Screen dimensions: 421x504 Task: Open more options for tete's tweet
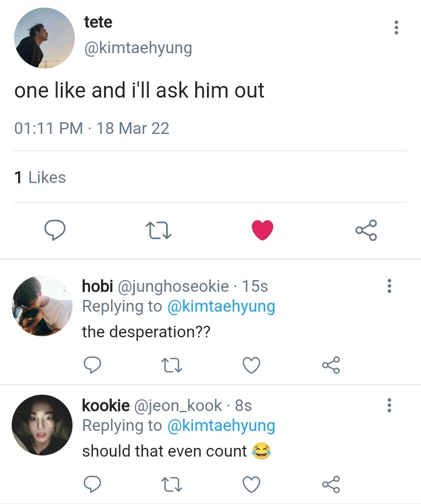(x=396, y=27)
